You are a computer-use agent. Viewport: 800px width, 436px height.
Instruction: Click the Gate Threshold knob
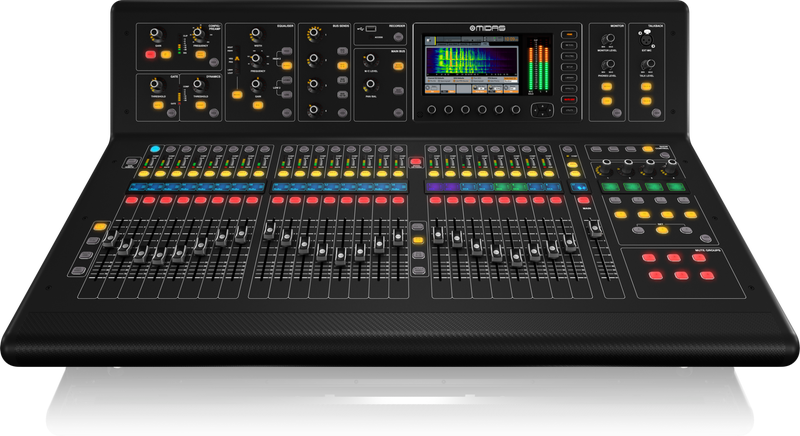coord(157,85)
